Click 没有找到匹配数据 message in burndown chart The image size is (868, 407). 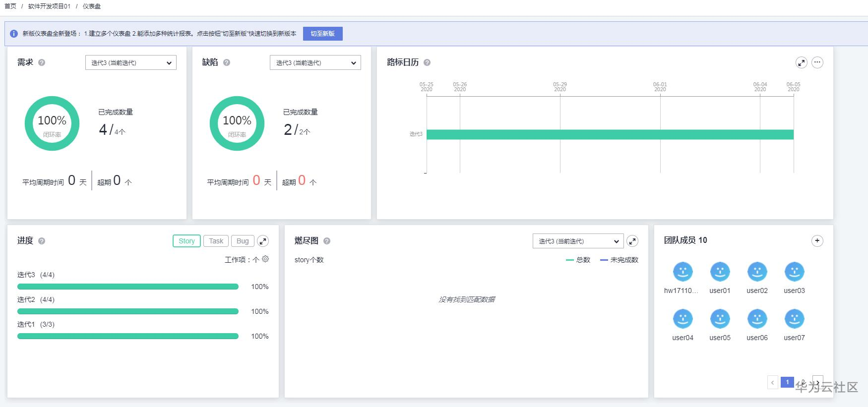[x=467, y=299]
